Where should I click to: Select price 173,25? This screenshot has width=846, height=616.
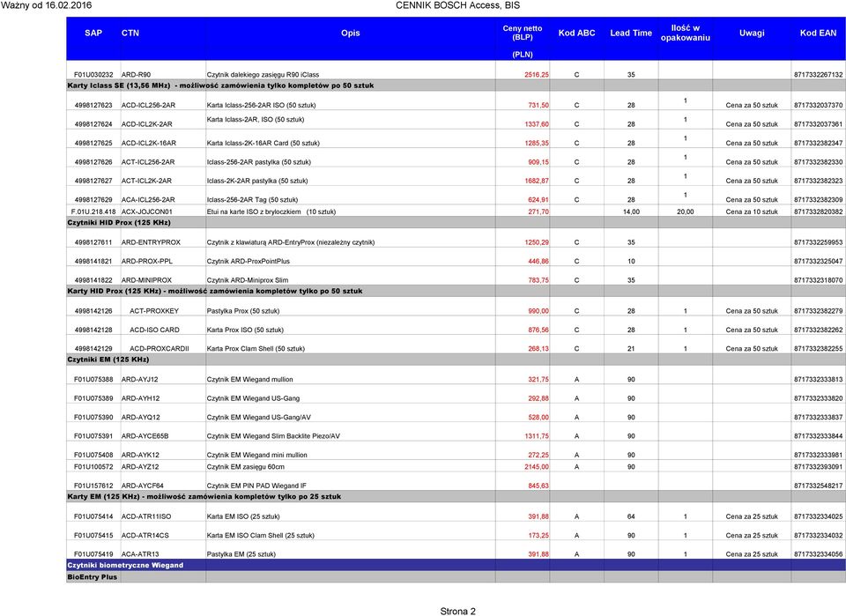pos(538,536)
